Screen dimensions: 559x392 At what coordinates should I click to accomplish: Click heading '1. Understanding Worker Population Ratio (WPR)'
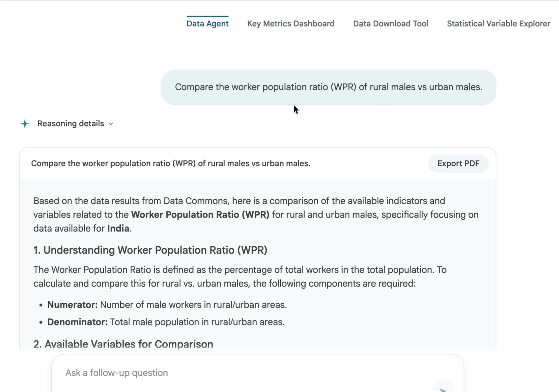pyautogui.click(x=150, y=250)
